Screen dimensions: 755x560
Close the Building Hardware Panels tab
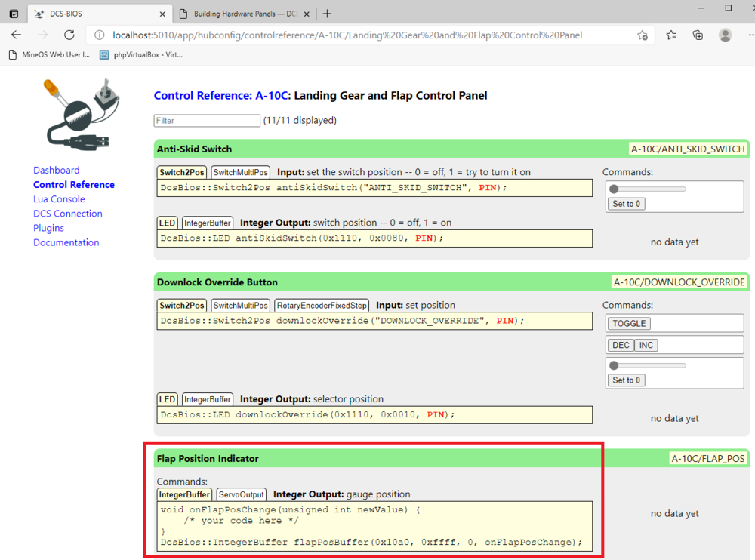point(307,14)
